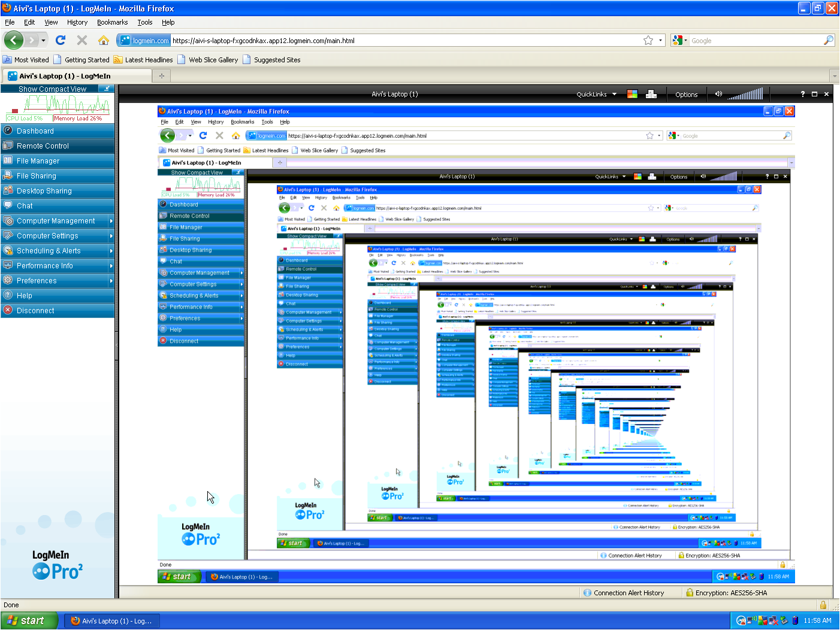
Task: Open QuickLinks dropdown in the first nested remote toolbar
Action: (x=611, y=177)
